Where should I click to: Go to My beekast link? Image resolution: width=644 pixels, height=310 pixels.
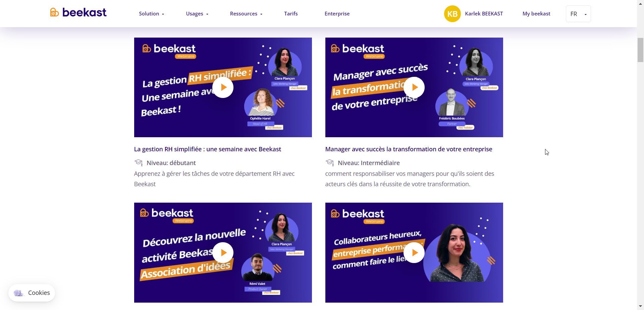[536, 14]
